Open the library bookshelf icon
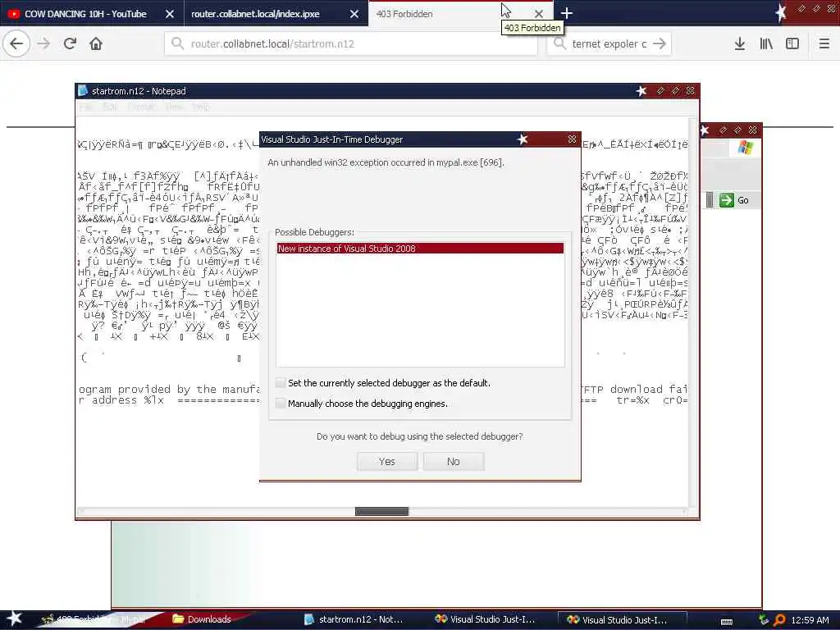The image size is (840, 630). (766, 43)
